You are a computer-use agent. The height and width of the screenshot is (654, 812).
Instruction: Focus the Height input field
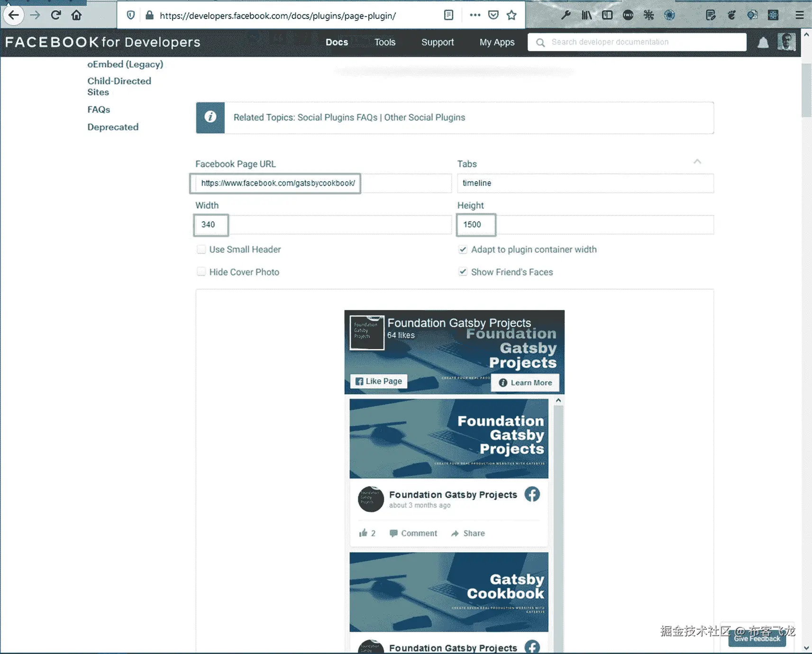coord(585,225)
